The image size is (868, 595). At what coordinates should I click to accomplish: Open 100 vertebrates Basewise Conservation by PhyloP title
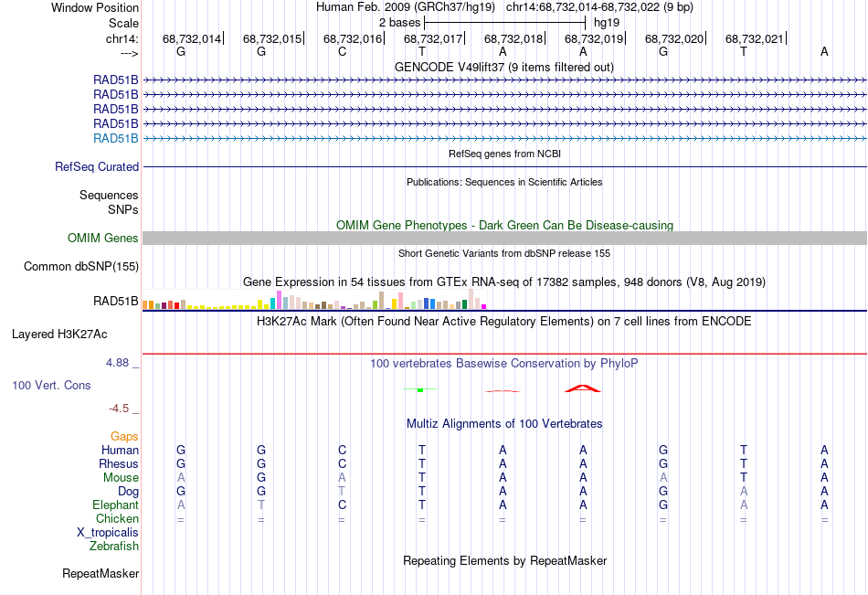(503, 364)
